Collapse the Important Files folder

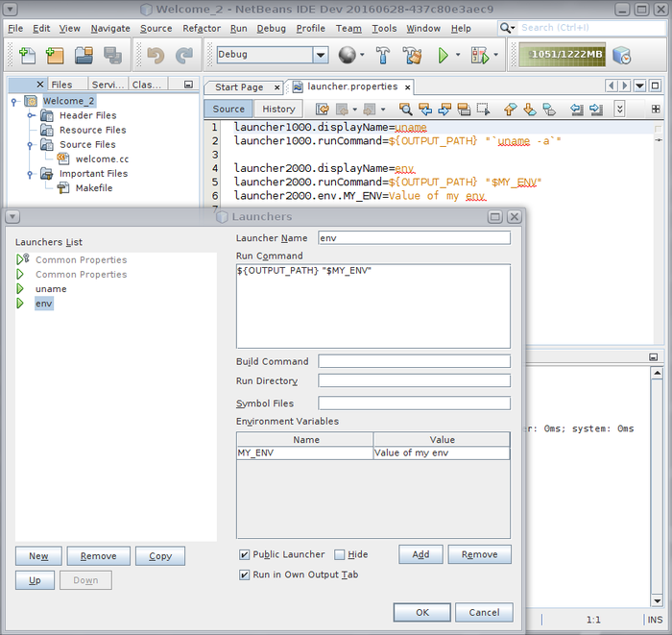(x=30, y=174)
